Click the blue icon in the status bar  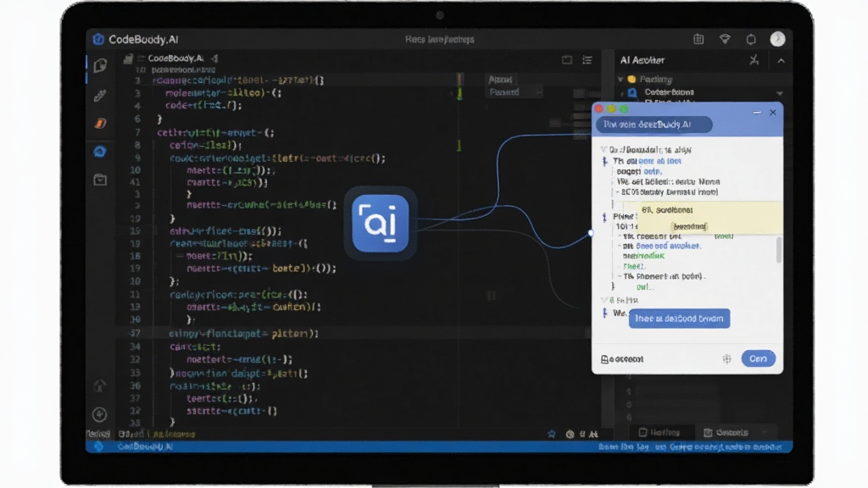[x=98, y=446]
